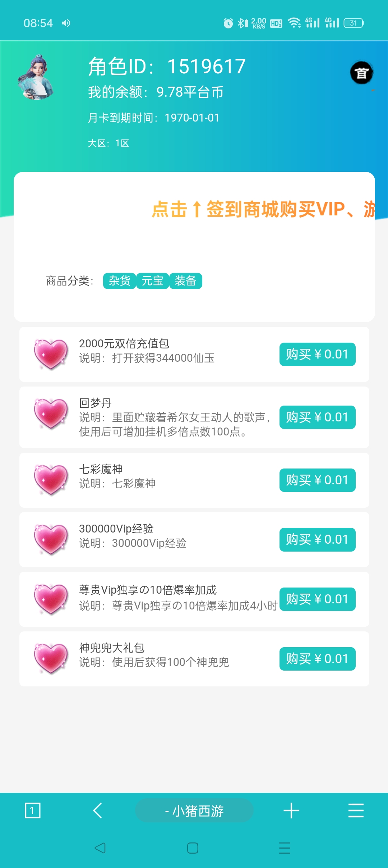Select the 元宝 category tab
The image size is (388, 868).
point(152,281)
